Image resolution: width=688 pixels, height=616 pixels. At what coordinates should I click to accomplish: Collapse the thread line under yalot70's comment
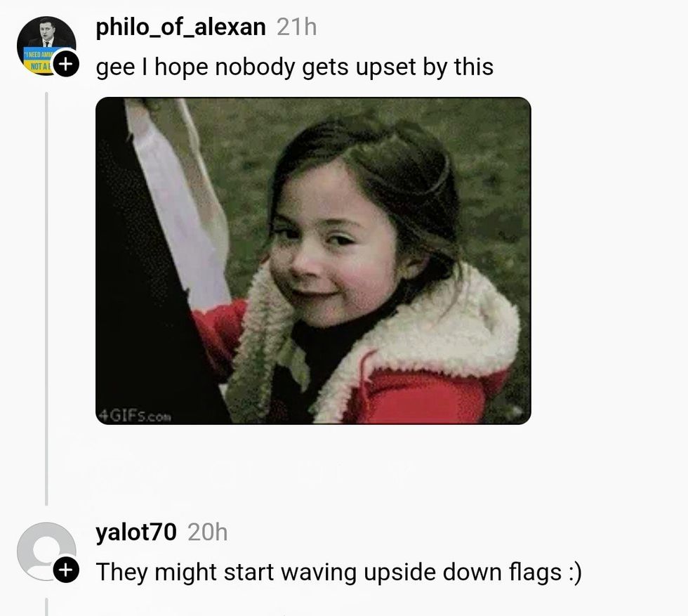[x=46, y=607]
